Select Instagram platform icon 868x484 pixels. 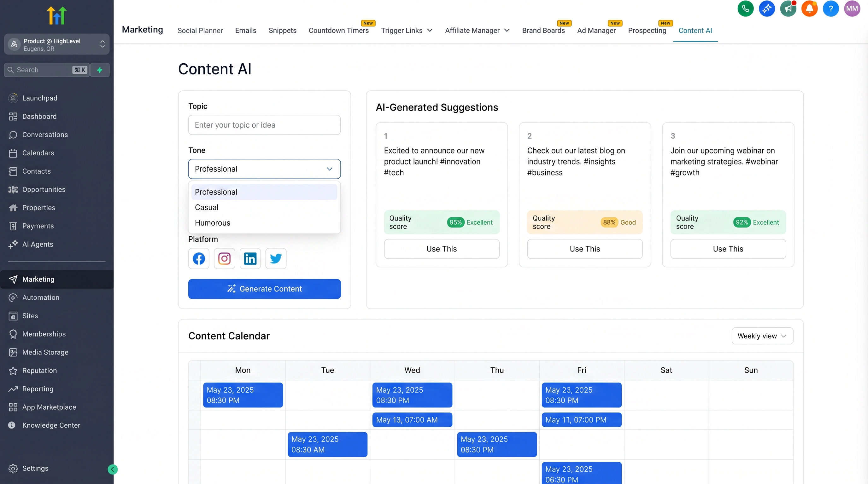[225, 258]
